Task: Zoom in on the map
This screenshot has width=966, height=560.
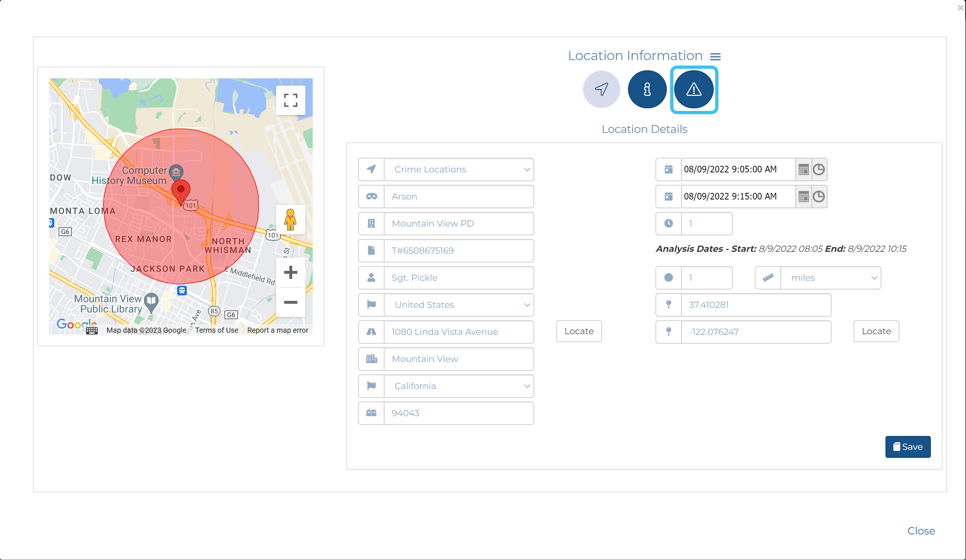Action: click(x=290, y=272)
